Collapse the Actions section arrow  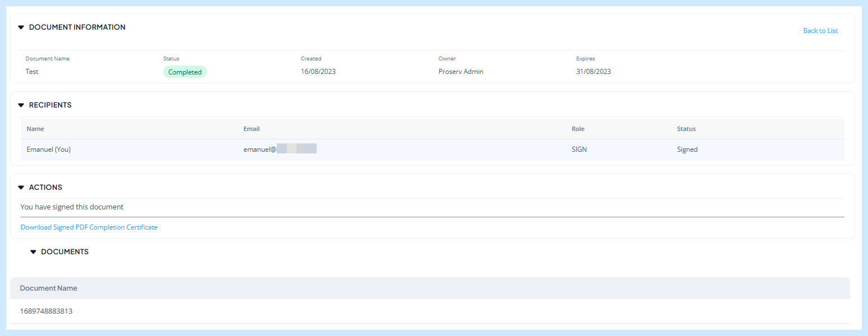(x=21, y=188)
